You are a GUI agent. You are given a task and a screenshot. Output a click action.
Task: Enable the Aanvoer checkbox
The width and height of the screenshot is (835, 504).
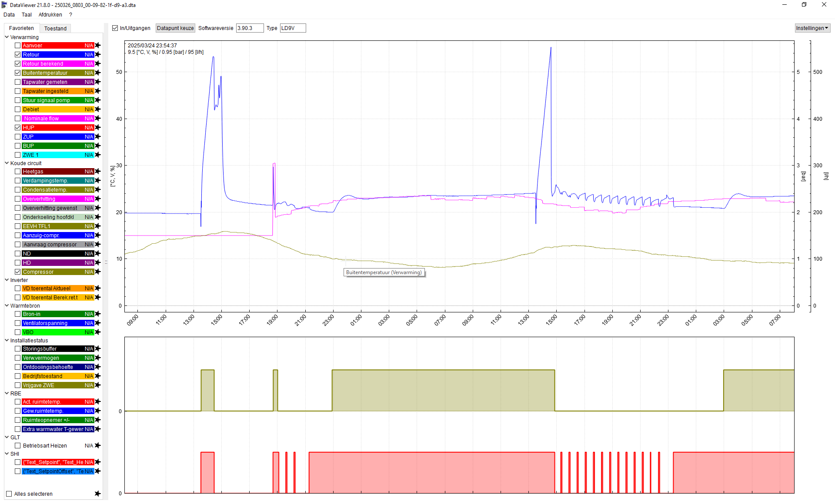pyautogui.click(x=18, y=45)
